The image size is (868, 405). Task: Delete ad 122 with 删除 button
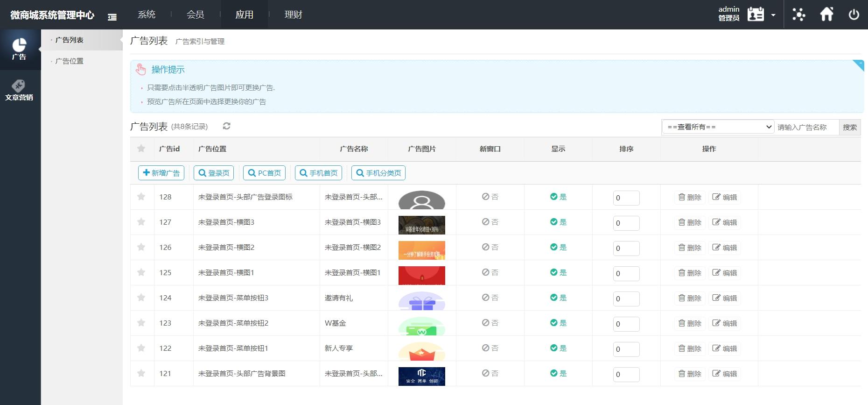(x=690, y=348)
